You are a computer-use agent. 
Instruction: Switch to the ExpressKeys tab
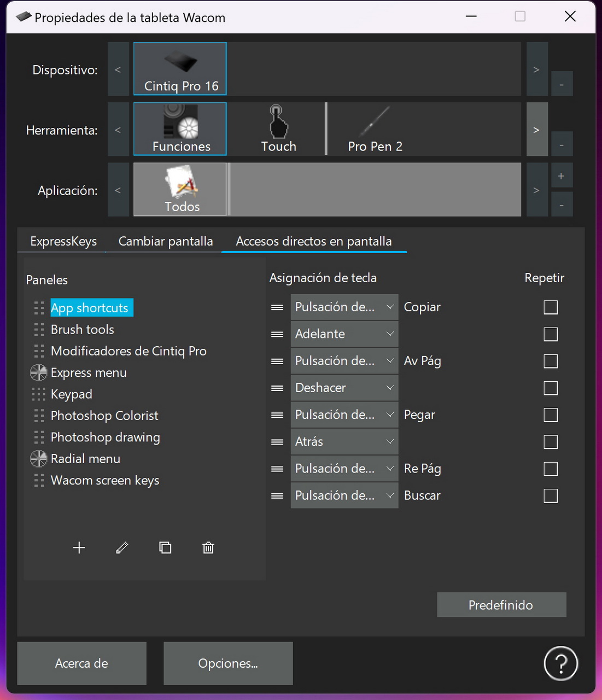[63, 241]
